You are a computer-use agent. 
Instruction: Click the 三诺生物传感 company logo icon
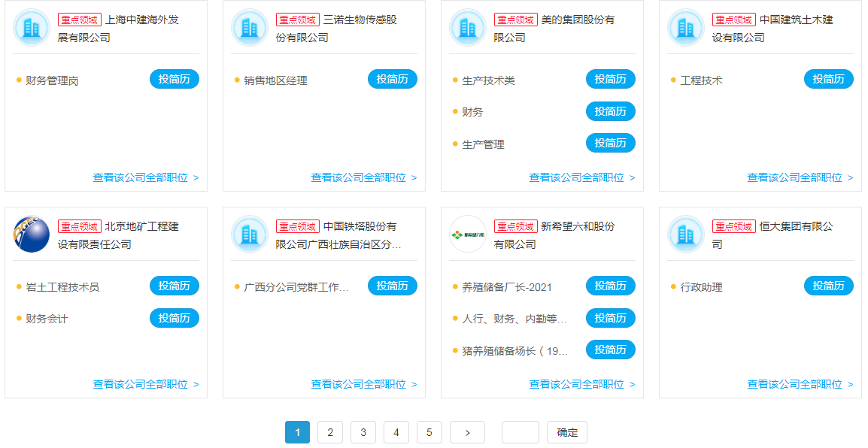(x=250, y=28)
